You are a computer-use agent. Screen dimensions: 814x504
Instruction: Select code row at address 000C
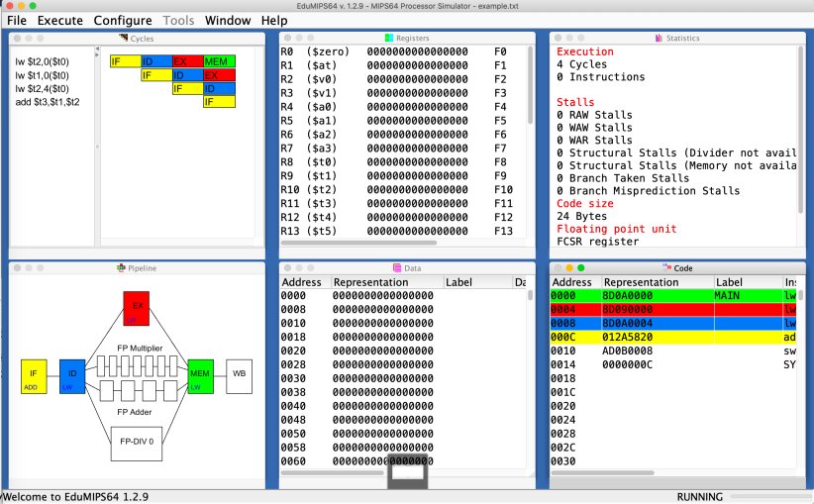[673, 337]
